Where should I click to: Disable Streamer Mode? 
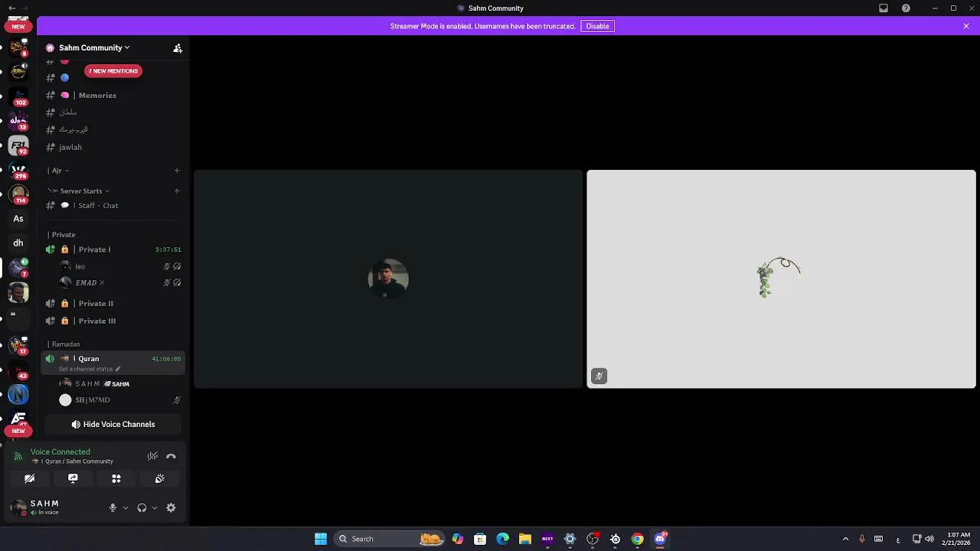click(597, 26)
